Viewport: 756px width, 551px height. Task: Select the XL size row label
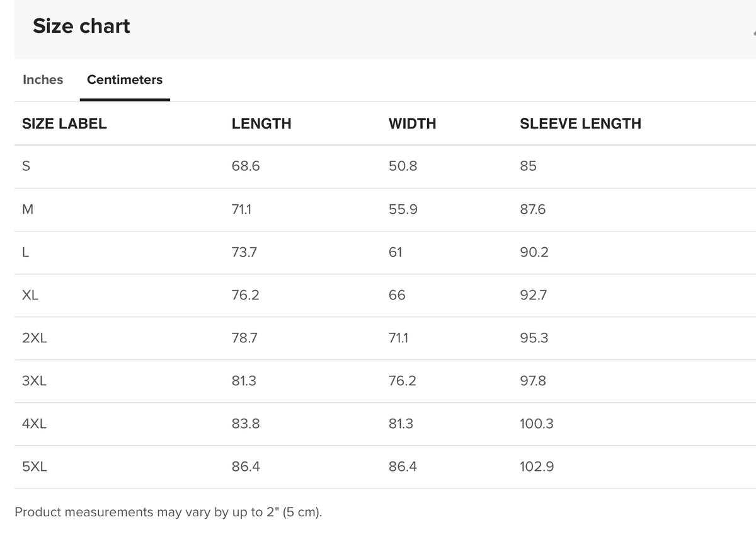click(x=30, y=295)
